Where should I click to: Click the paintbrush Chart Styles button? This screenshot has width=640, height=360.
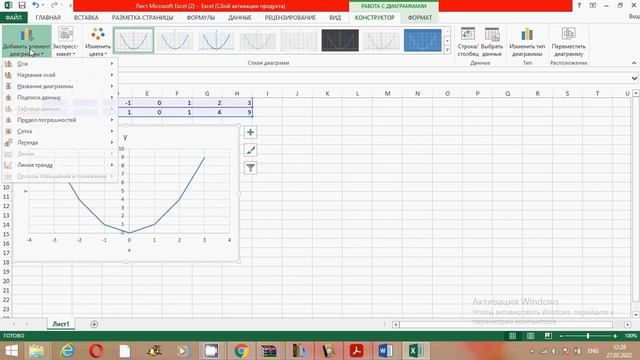tap(250, 150)
